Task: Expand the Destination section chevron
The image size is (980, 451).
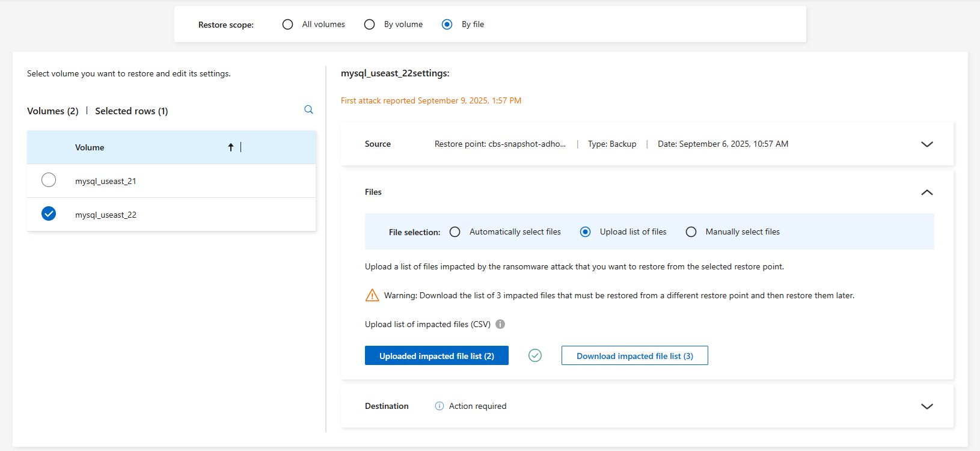Action: click(926, 407)
